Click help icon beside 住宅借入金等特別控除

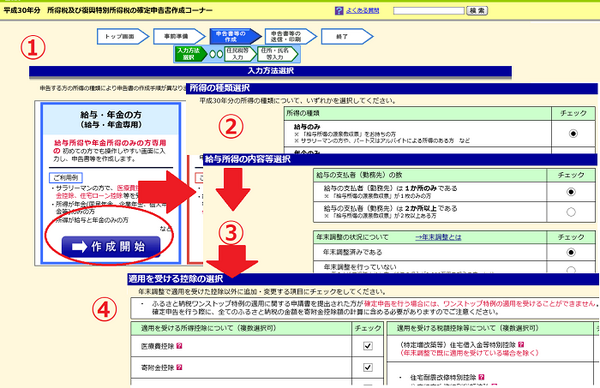pos(521,344)
